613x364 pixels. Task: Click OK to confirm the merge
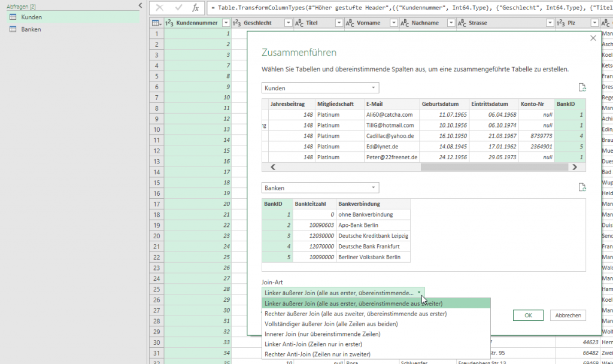(x=527, y=316)
